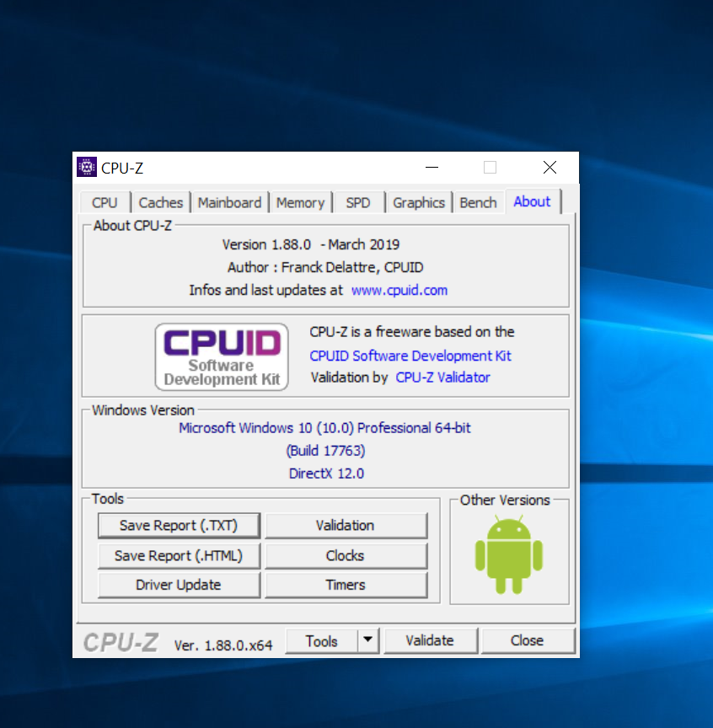The image size is (713, 728).
Task: Click Save Report (.HTML) button
Action: pyautogui.click(x=179, y=556)
